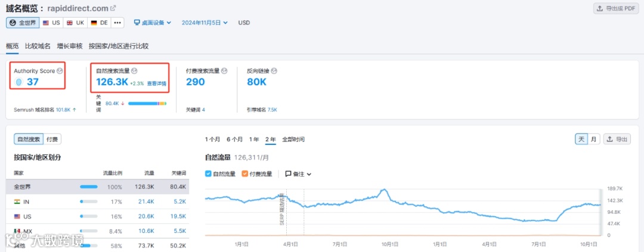This screenshot has height=252, width=644.
Task: Toggle the 付费流量 checkbox
Action: pyautogui.click(x=245, y=173)
